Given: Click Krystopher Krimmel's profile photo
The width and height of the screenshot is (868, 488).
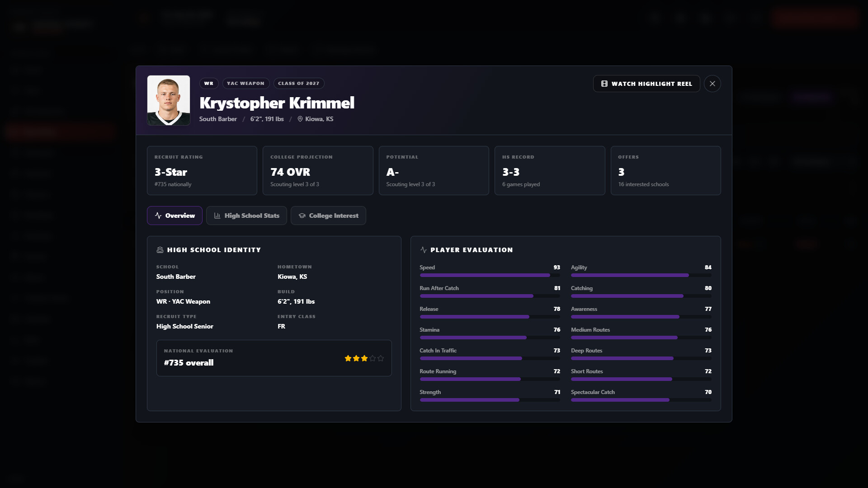Looking at the screenshot, I should tap(169, 100).
